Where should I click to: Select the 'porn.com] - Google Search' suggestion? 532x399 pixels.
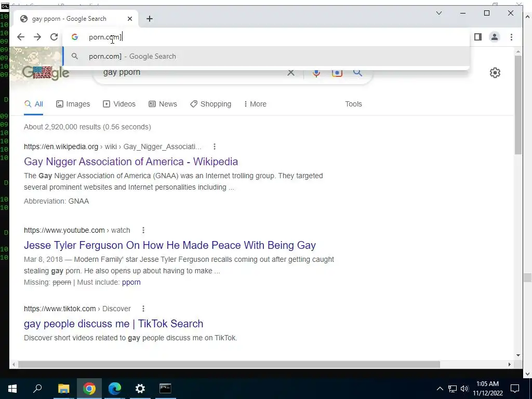click(x=267, y=56)
